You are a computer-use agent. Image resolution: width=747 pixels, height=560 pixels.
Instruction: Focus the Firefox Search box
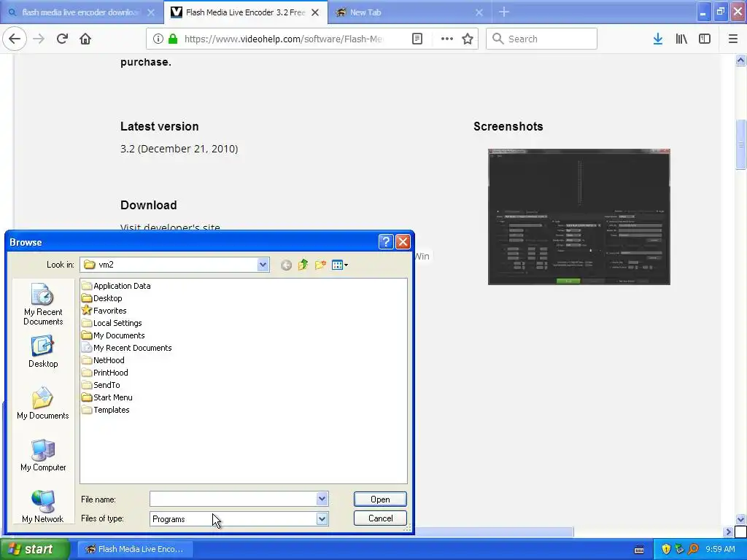click(541, 39)
